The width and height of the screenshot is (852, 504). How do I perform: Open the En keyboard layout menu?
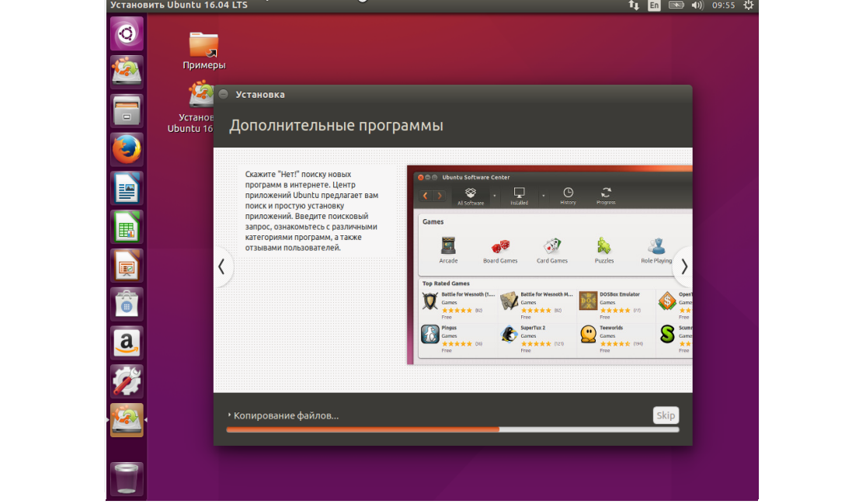pos(654,5)
